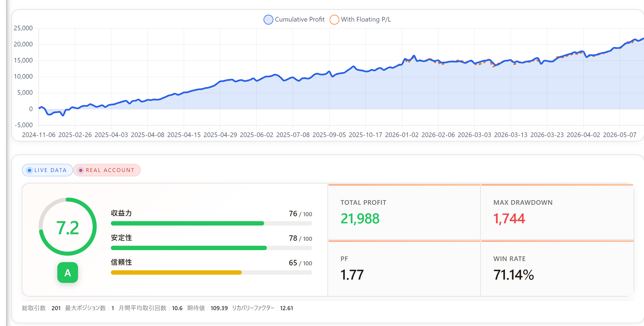Click the red dot in REAL ACCOUNT badge
The width and height of the screenshot is (644, 326).
click(x=81, y=170)
